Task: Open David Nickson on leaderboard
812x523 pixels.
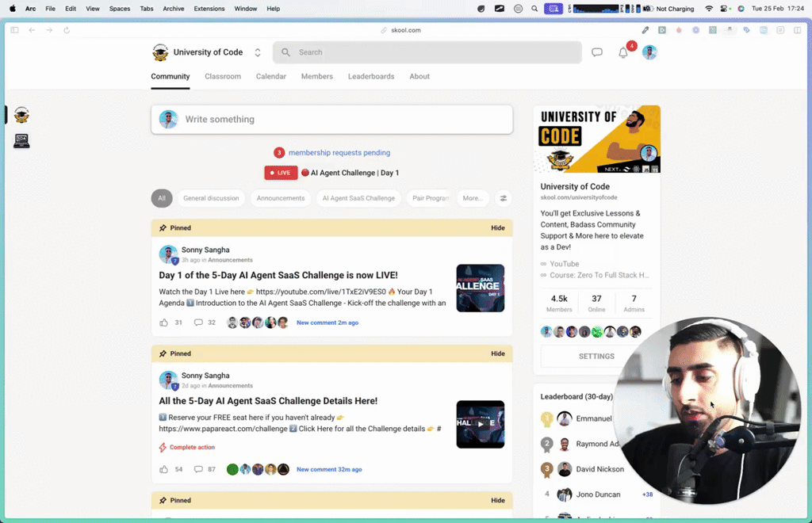Action: point(599,469)
